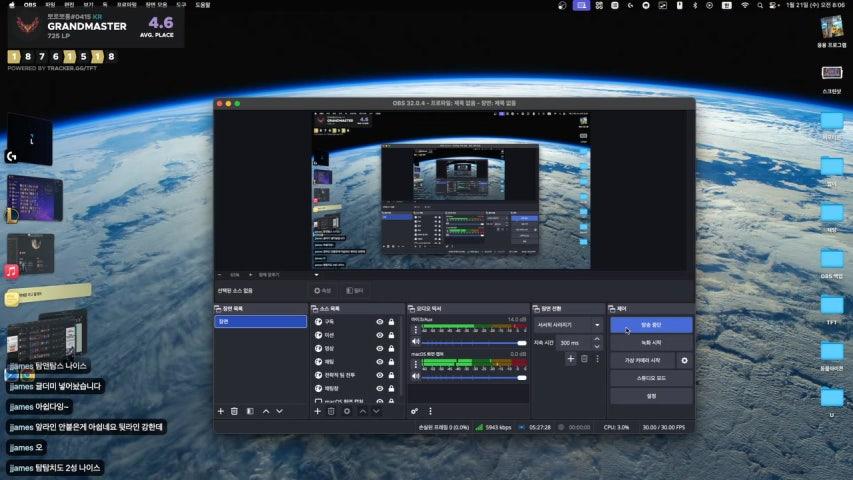Hide the 영상 source with eye icon
Image resolution: width=853 pixels, height=480 pixels.
(x=379, y=348)
